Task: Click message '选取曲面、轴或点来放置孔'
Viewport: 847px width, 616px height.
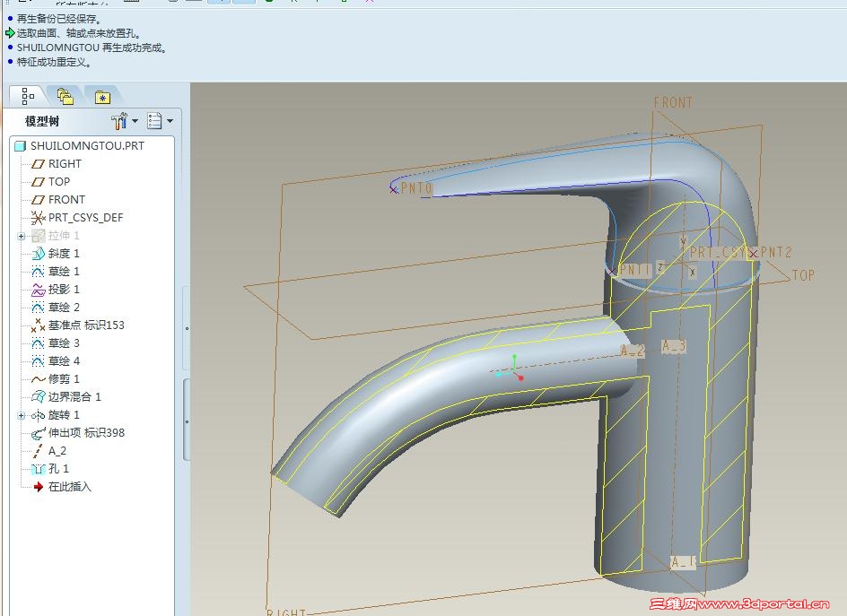Action: 79,33
